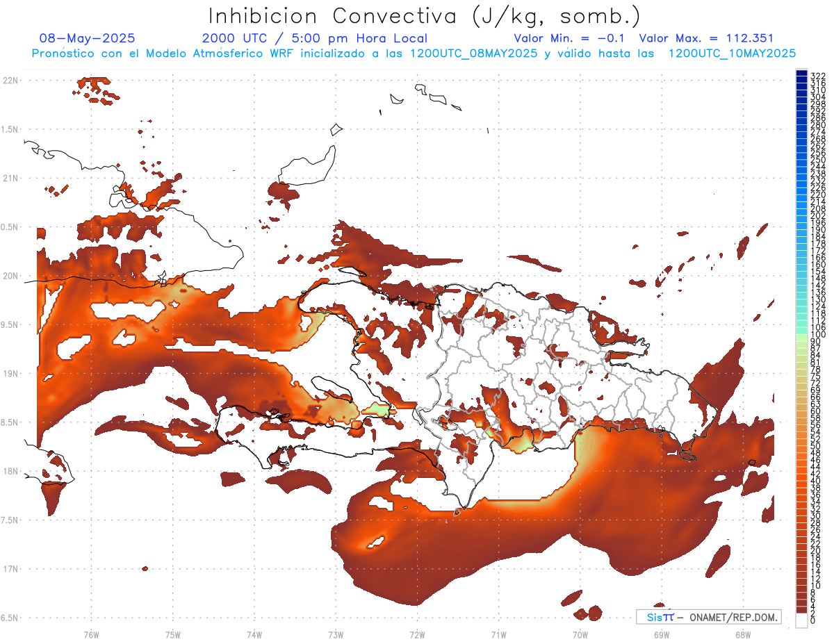Click the date '08-May-2025'
834x644 pixels.
click(x=88, y=38)
